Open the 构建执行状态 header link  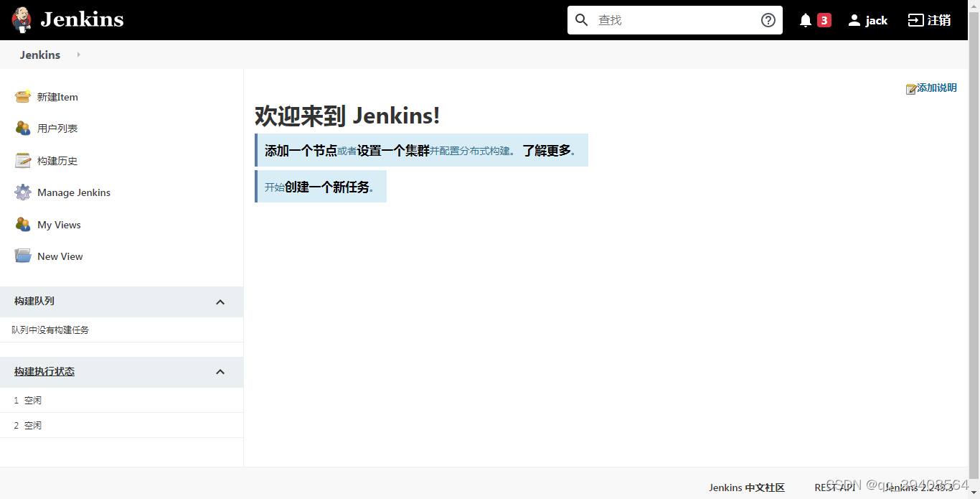point(44,371)
